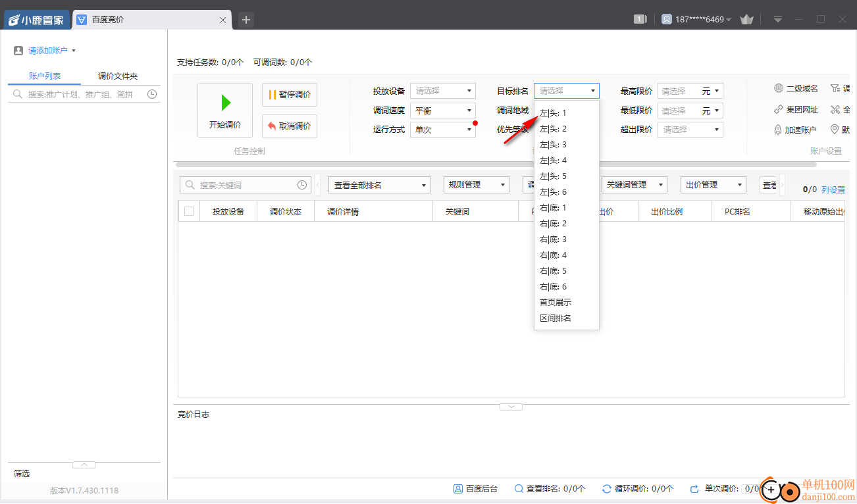Click the green Start bidding play icon
Image resolution: width=857 pixels, height=504 pixels.
click(226, 102)
